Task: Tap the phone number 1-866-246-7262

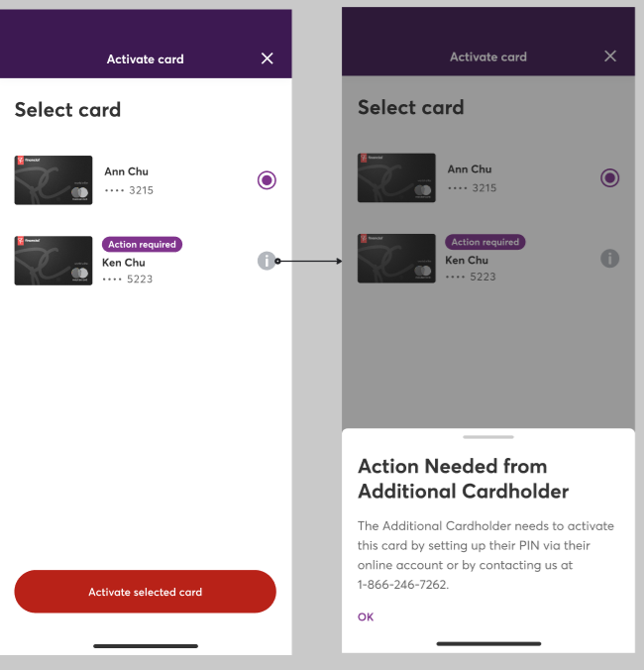Action: pyautogui.click(x=402, y=585)
